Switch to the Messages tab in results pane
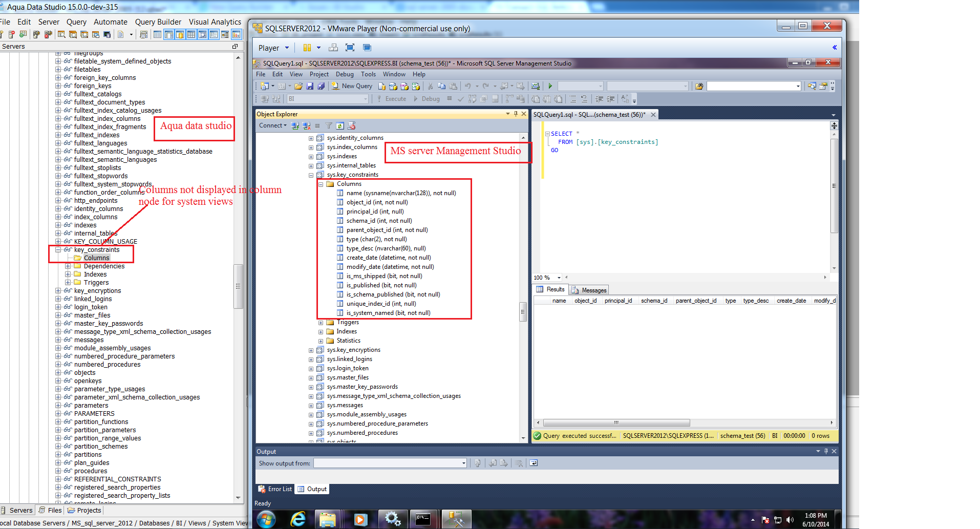The image size is (980, 529). (x=589, y=290)
